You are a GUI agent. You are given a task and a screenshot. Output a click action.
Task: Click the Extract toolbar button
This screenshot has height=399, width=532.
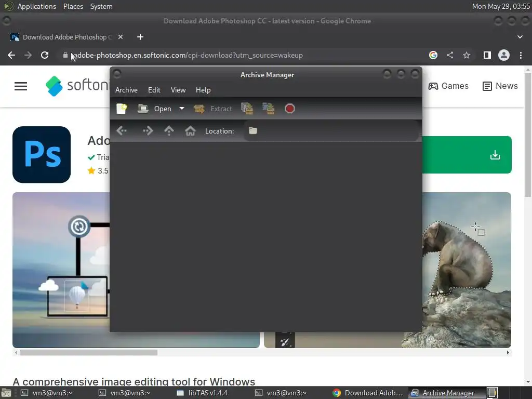point(212,109)
